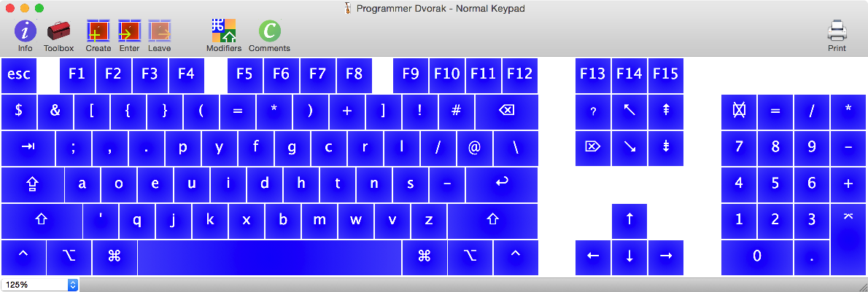Open the 125% zoom dropdown

coord(40,285)
